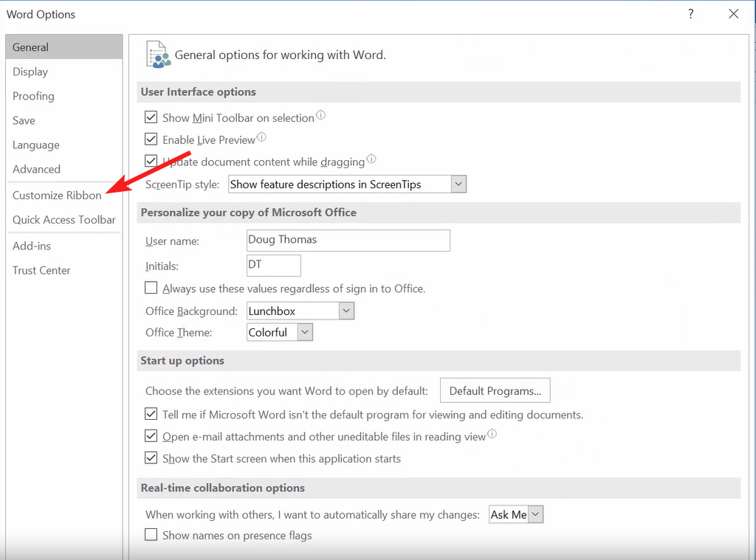Click info icon next to Mini Toolbar option
The height and width of the screenshot is (560, 756).
tap(320, 115)
